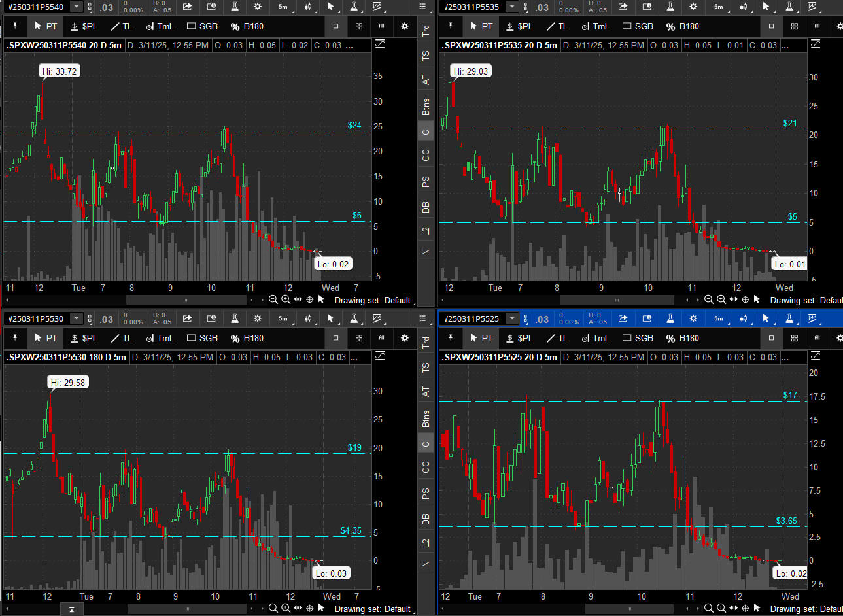Click horizontal scrollbar thumb under P5540 chart
The width and height of the screenshot is (843, 616).
[x=186, y=300]
